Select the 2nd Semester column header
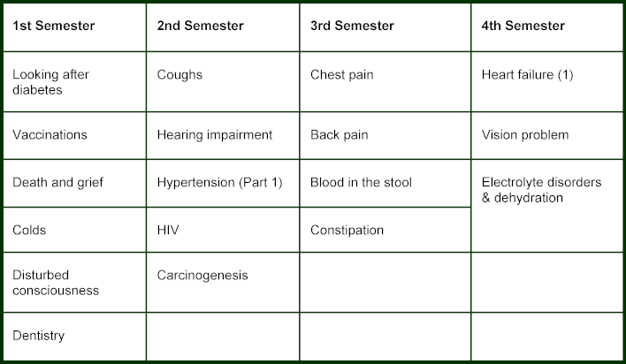This screenshot has width=626, height=364. click(223, 27)
